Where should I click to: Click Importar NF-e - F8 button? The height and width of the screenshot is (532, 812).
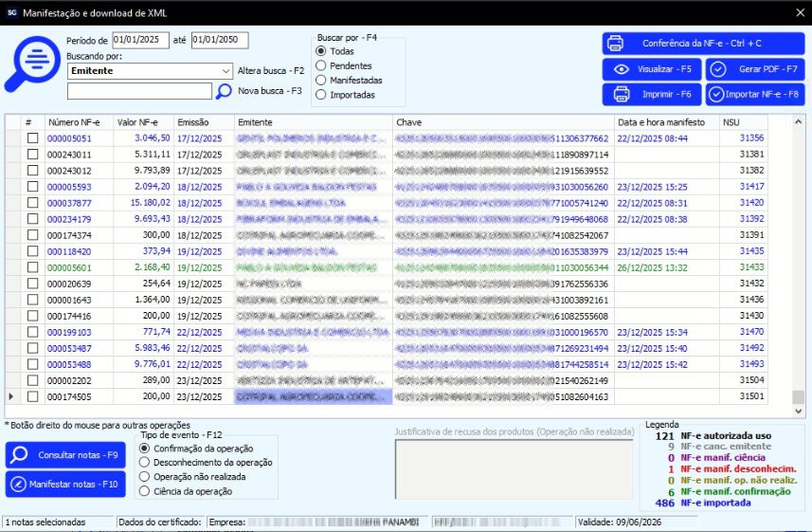[755, 94]
